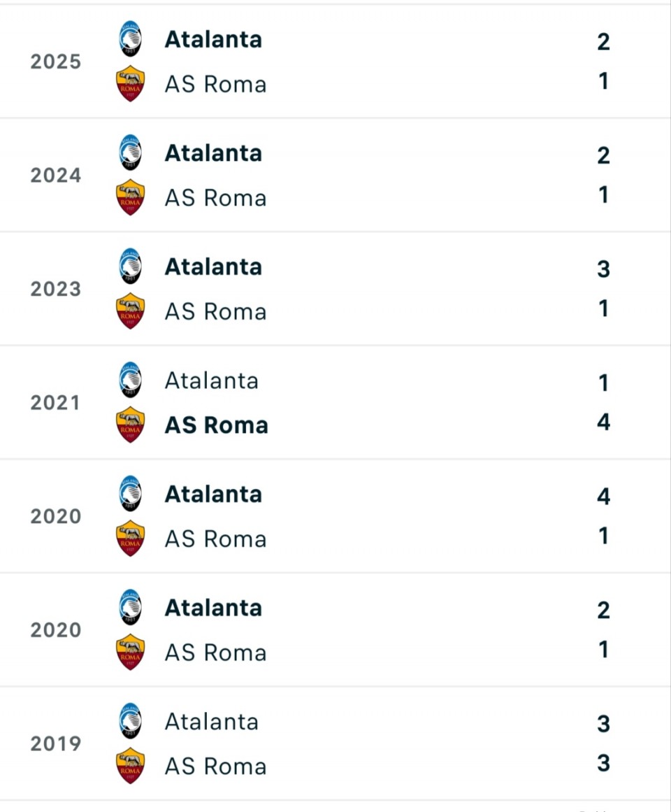Tap the AS Roma logo in the 2023 match
This screenshot has height=812, width=671.
click(130, 311)
